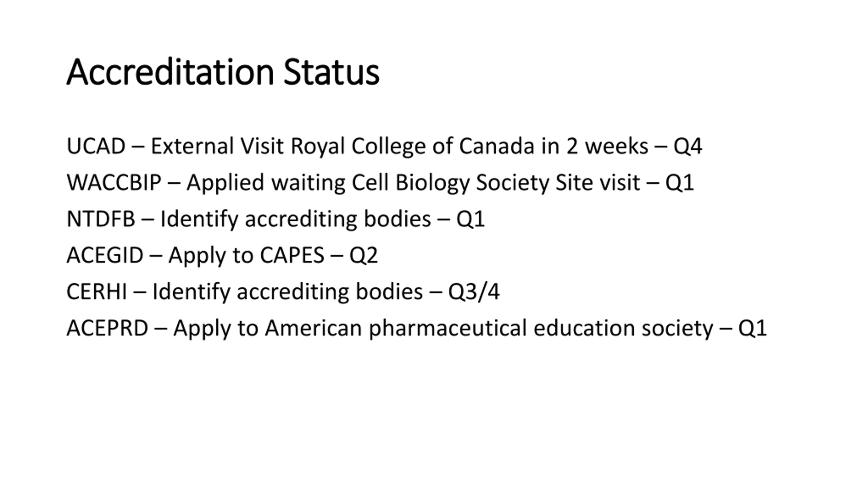The image size is (868, 488).
Task: Select the CERHI acronym
Action: 97,291
